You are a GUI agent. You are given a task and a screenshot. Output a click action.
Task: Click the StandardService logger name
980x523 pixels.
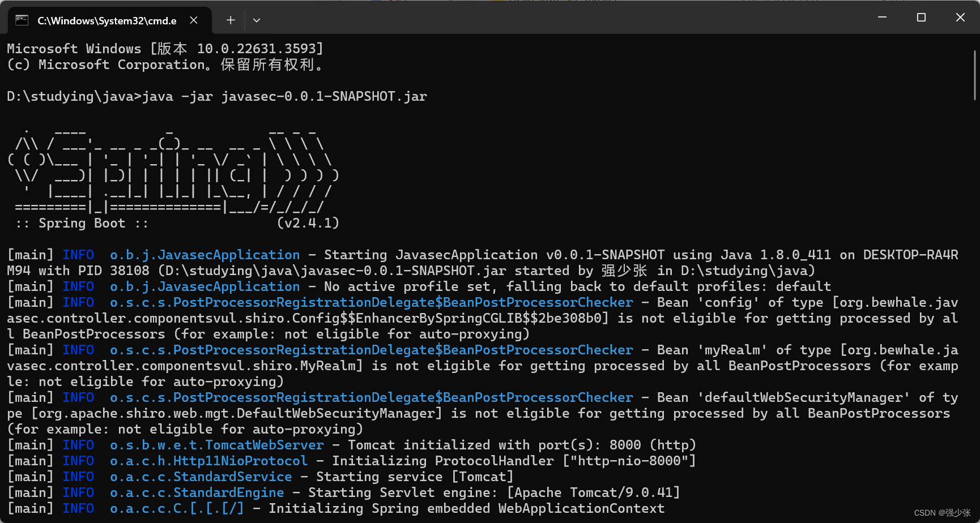(x=201, y=477)
